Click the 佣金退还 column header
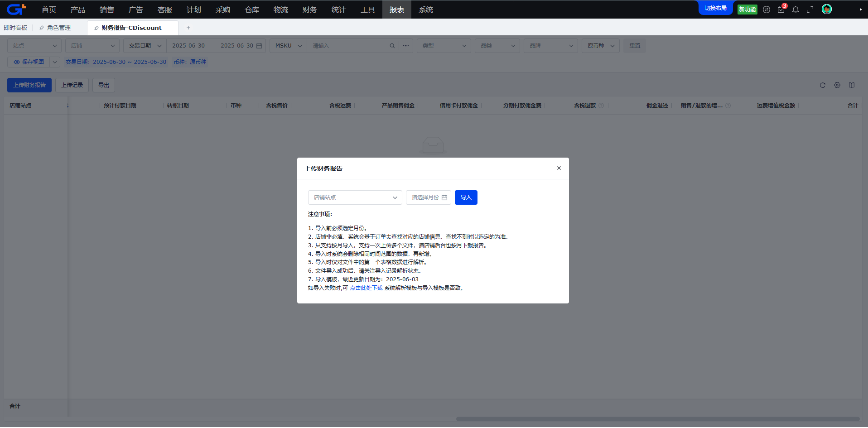Image resolution: width=868 pixels, height=428 pixels. coord(657,106)
